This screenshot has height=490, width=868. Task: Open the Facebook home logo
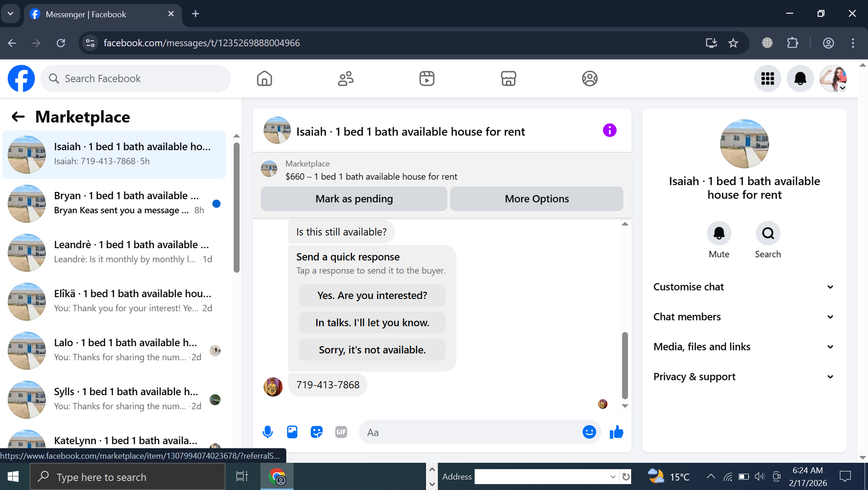(21, 78)
